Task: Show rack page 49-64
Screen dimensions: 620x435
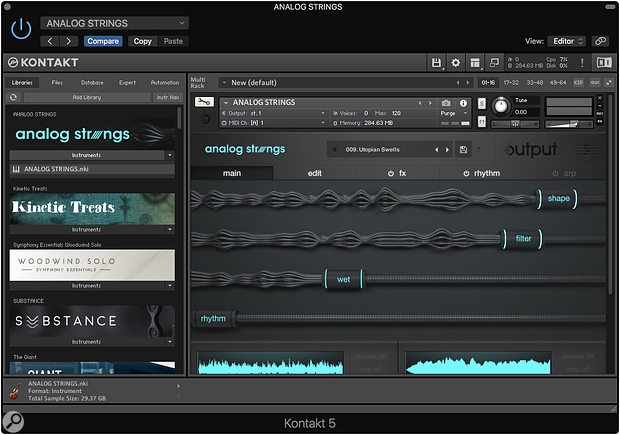Action: point(558,83)
